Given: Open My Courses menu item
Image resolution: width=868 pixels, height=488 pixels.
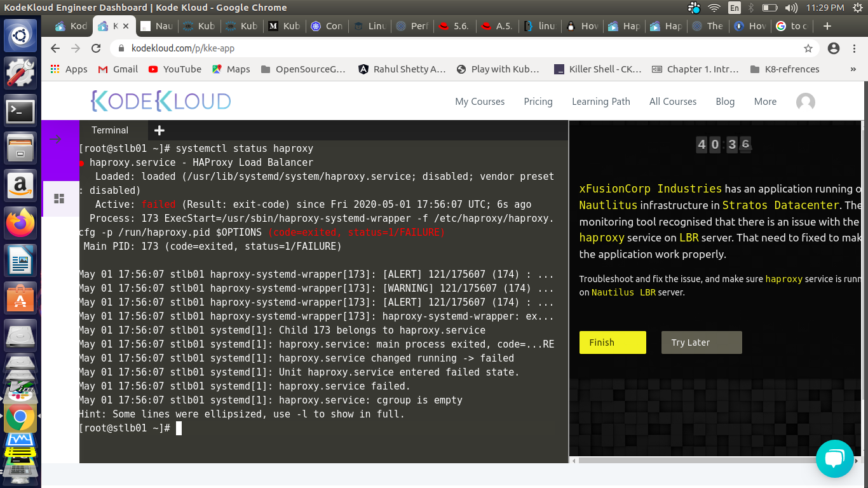Looking at the screenshot, I should pos(480,102).
